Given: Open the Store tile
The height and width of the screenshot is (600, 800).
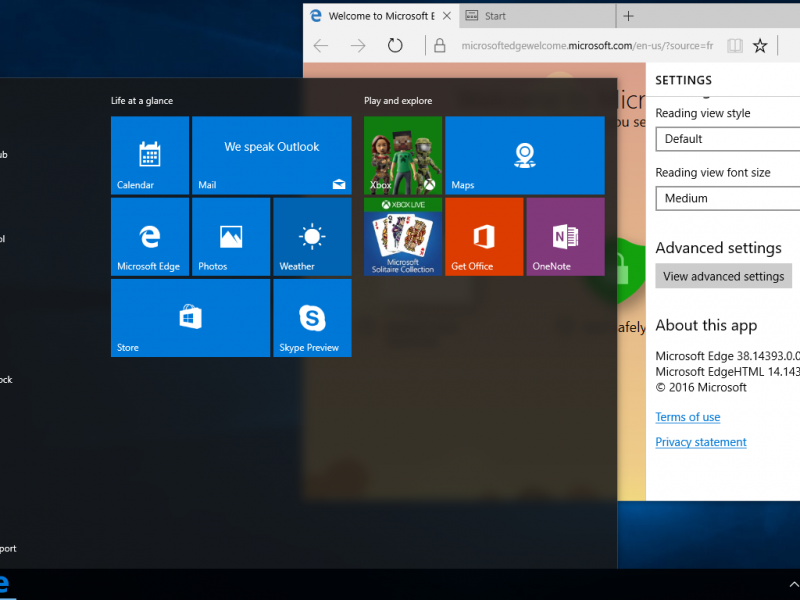Looking at the screenshot, I should click(190, 318).
